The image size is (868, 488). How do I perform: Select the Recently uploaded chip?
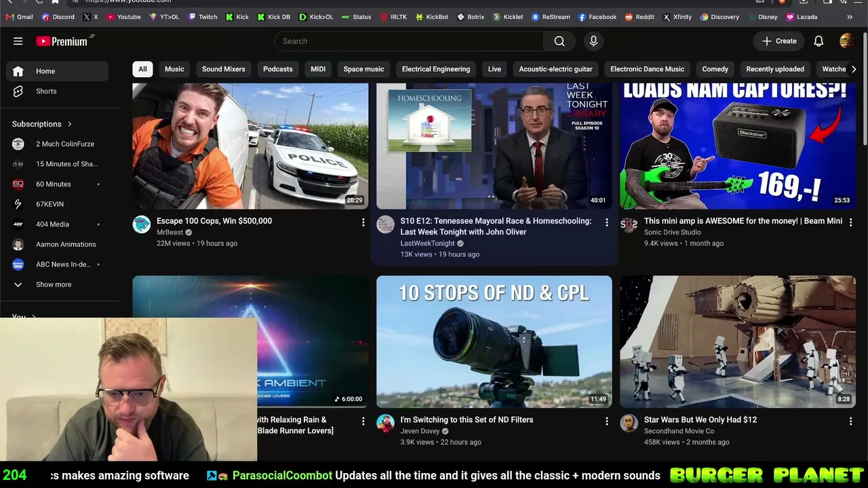tap(775, 69)
